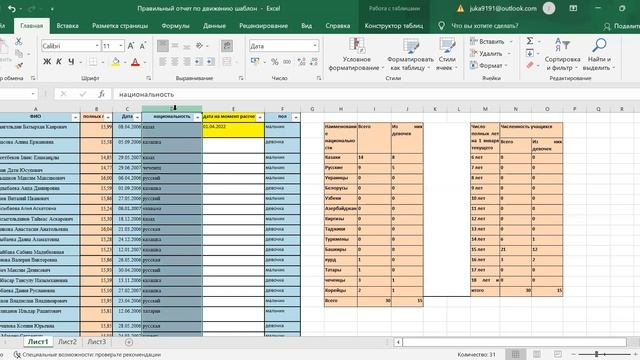This screenshot has height=360, width=640.
Task: Click the Format Painter brush icon
Action: coord(19,66)
